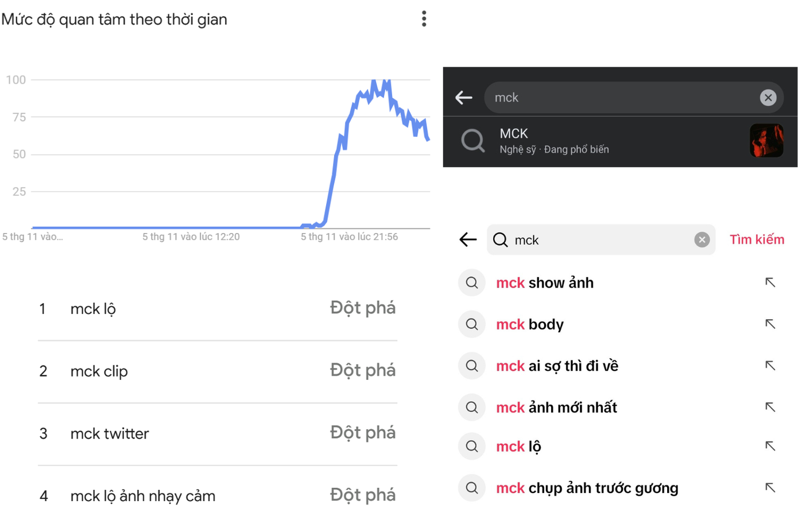Clear the white search input text
798x532 pixels.
702,240
